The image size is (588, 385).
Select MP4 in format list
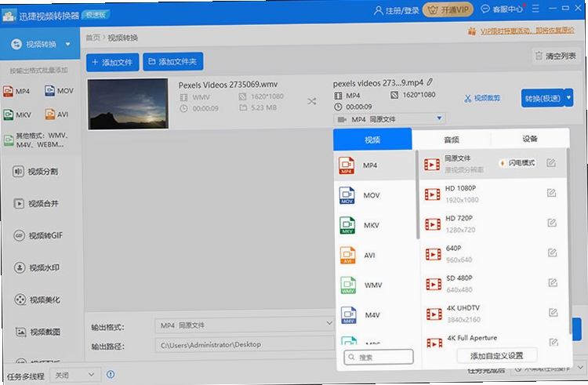coord(374,165)
